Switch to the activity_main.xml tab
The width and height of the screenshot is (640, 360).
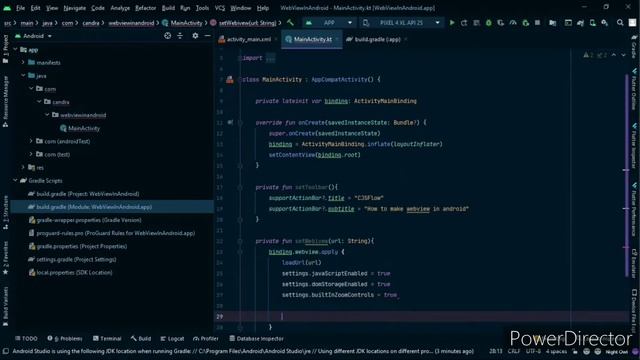tap(248, 39)
